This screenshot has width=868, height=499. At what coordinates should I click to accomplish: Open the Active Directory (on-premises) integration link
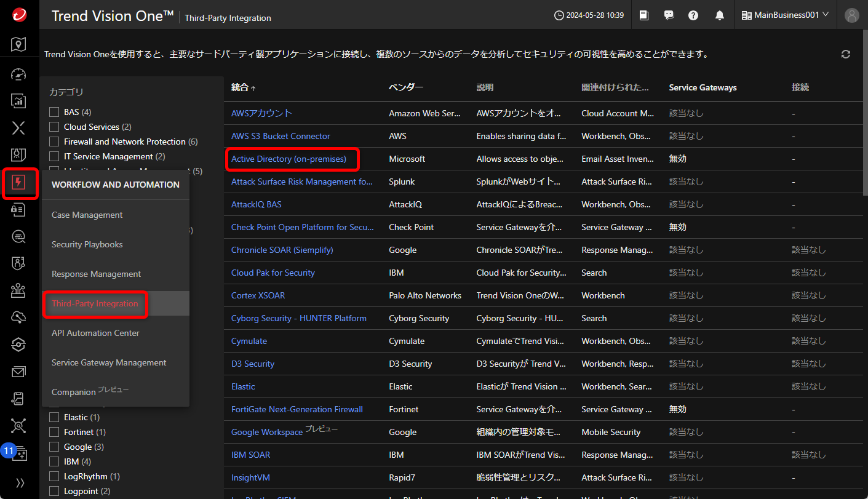tap(289, 159)
